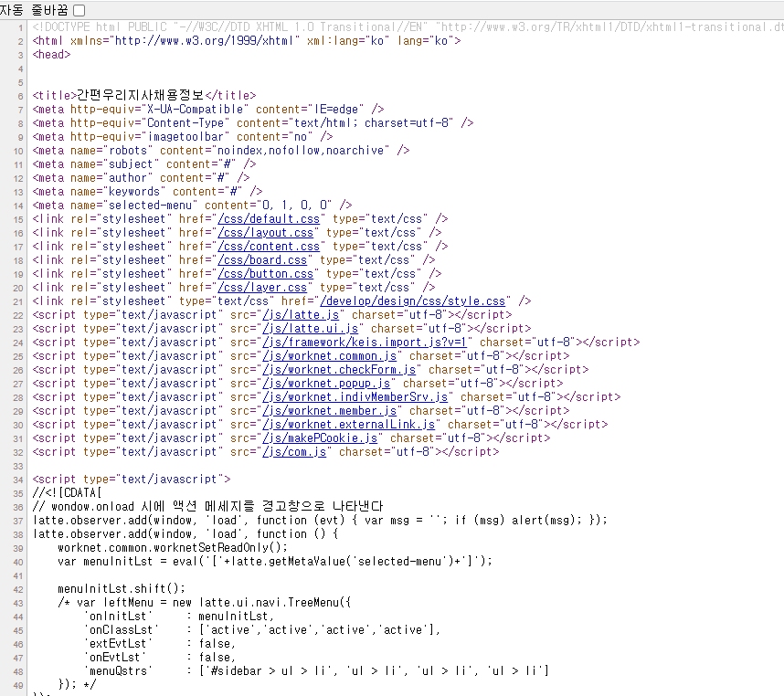
Task: Open the /develop/design/css/style.css link
Action: (412, 301)
